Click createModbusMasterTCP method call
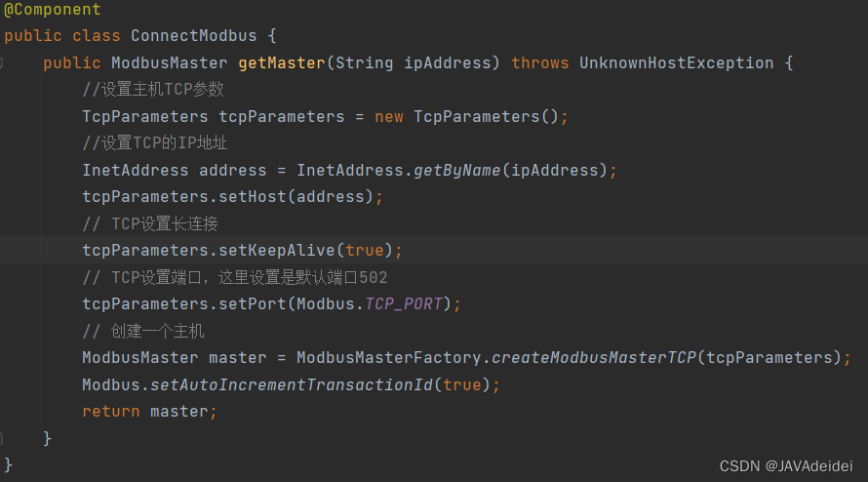Viewport: 868px width, 482px height. (x=593, y=358)
